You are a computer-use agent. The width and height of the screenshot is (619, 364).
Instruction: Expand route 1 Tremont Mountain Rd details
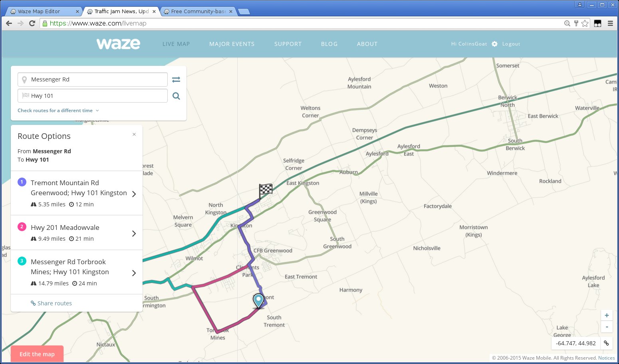(x=134, y=194)
